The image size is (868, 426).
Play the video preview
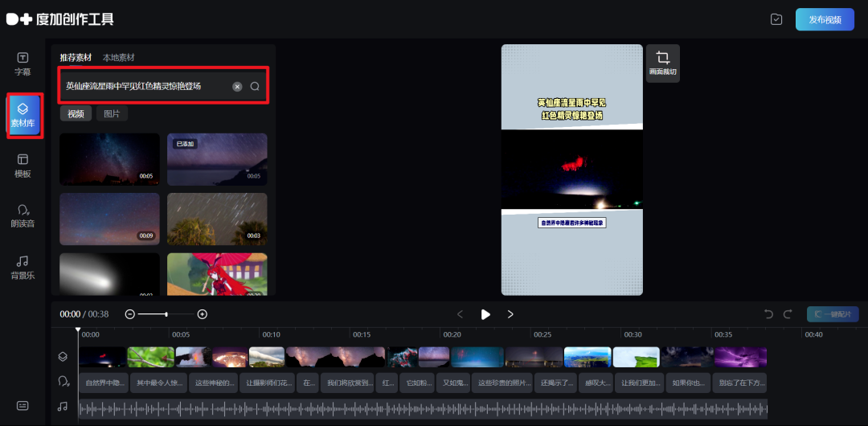point(485,314)
